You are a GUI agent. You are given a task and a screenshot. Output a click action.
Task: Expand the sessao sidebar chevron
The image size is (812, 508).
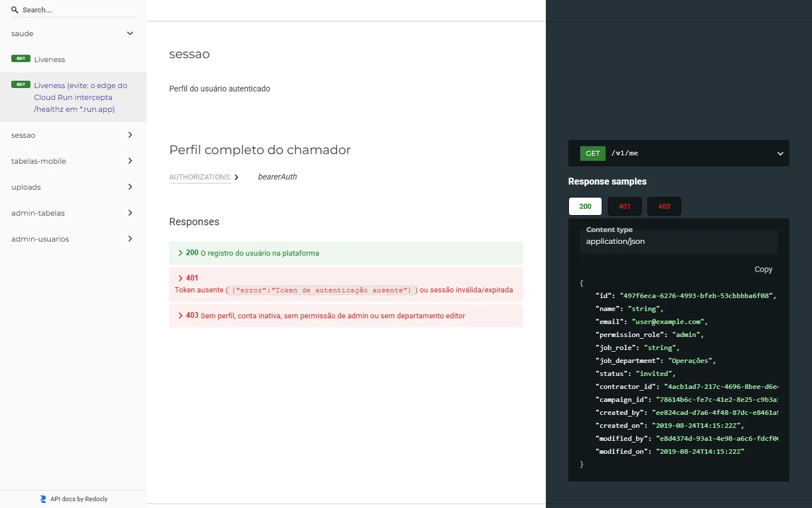pos(130,135)
